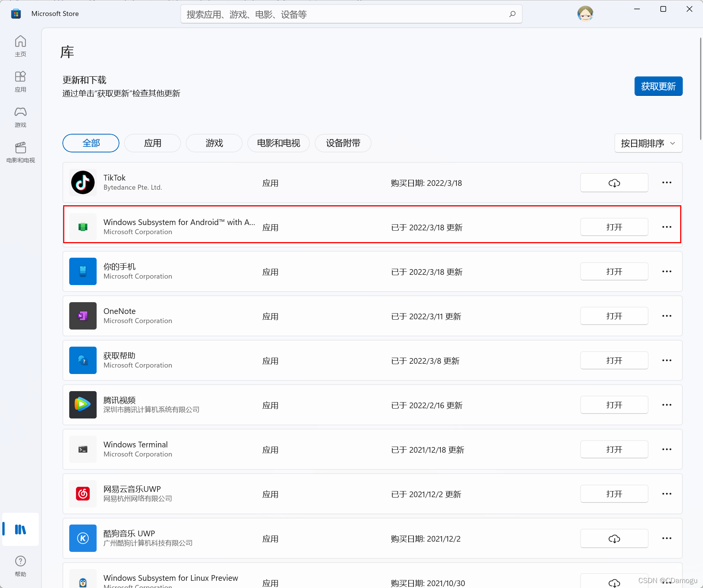
Task: Open the Library icon in sidebar
Action: (x=21, y=529)
